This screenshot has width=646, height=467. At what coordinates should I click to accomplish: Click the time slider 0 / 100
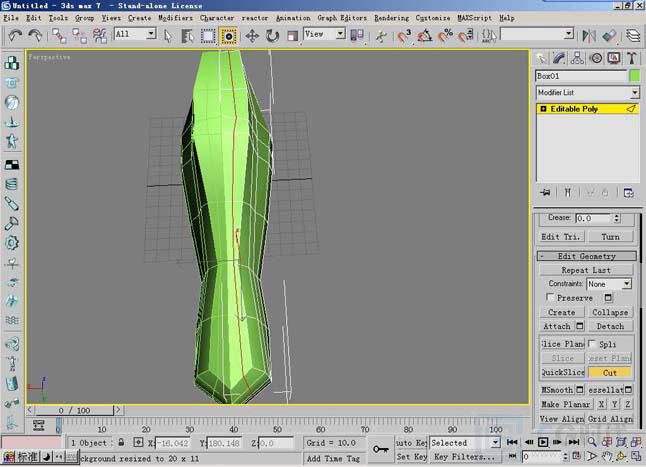[x=74, y=410]
